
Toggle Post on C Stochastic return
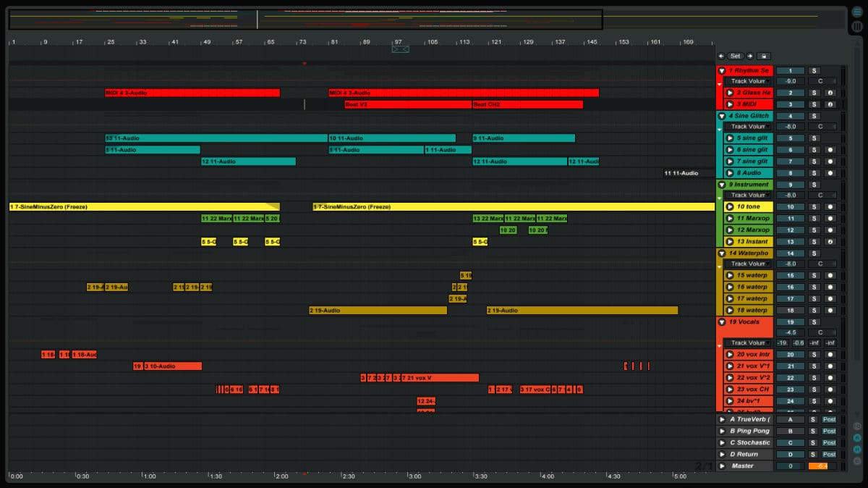(x=830, y=443)
